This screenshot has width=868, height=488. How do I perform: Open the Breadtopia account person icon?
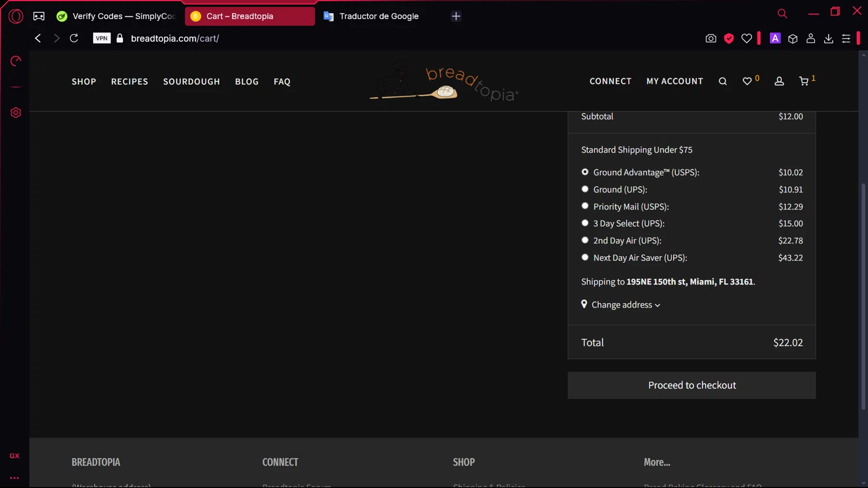click(x=779, y=82)
